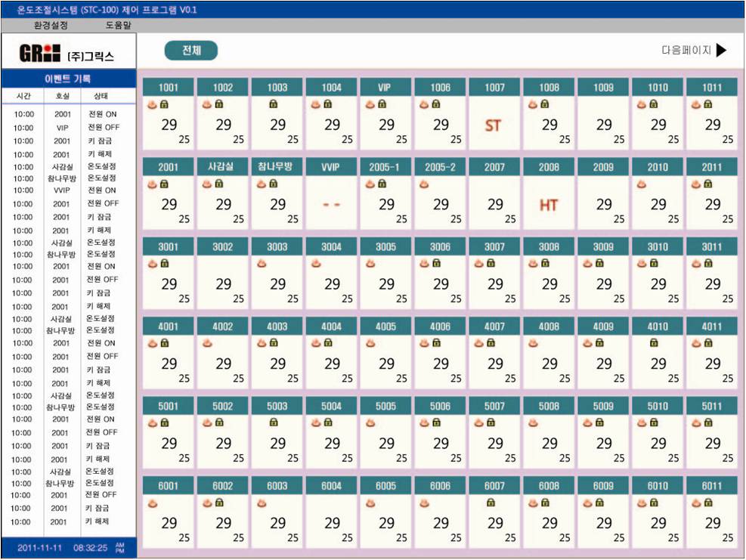Click the heating icon in room 3003
The width and height of the screenshot is (746, 560).
coord(261,263)
